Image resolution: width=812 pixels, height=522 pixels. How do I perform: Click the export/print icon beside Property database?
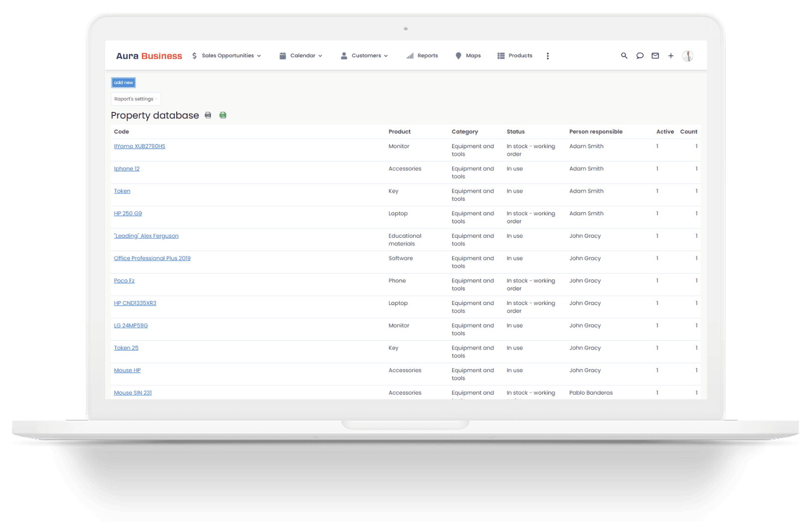(x=208, y=115)
